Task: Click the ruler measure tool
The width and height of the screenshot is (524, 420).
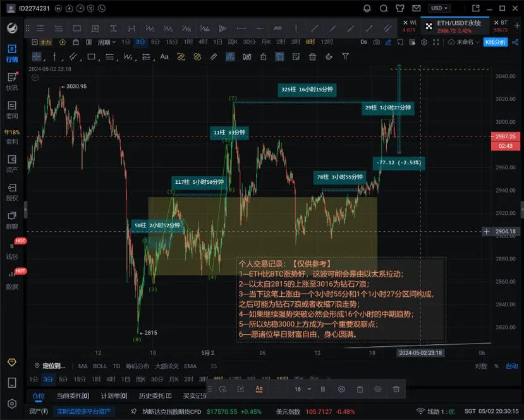Action: (x=214, y=57)
